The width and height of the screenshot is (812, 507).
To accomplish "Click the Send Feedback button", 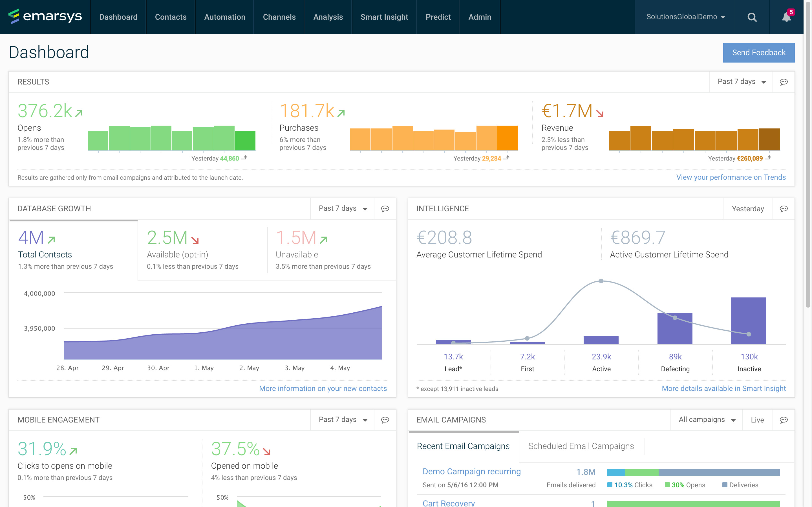I will [758, 53].
